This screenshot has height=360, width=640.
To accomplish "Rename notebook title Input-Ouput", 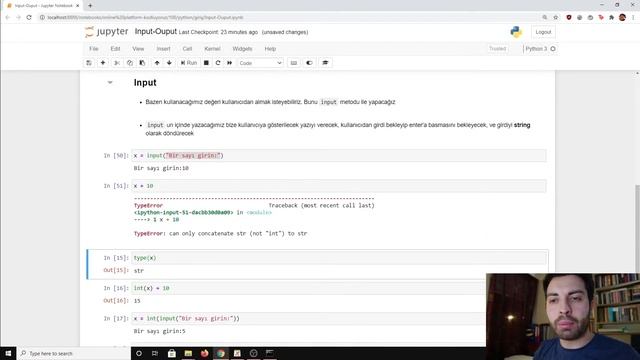I will coord(156,32).
